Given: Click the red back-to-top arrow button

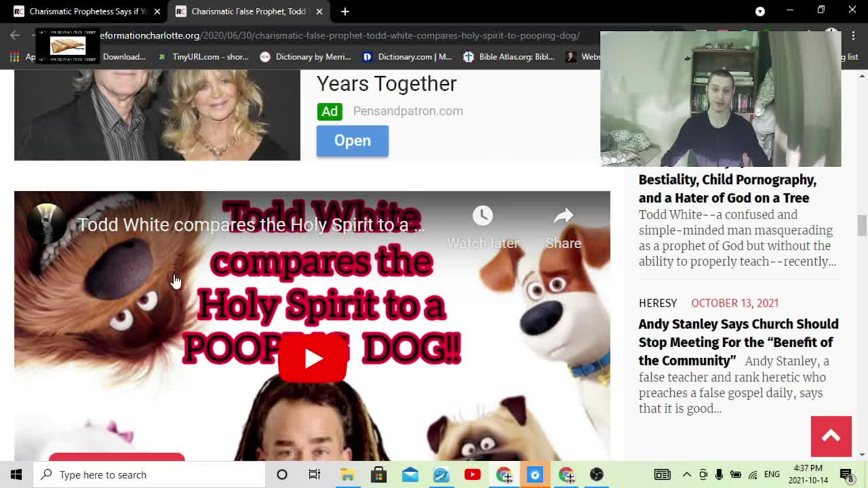Looking at the screenshot, I should 831,436.
